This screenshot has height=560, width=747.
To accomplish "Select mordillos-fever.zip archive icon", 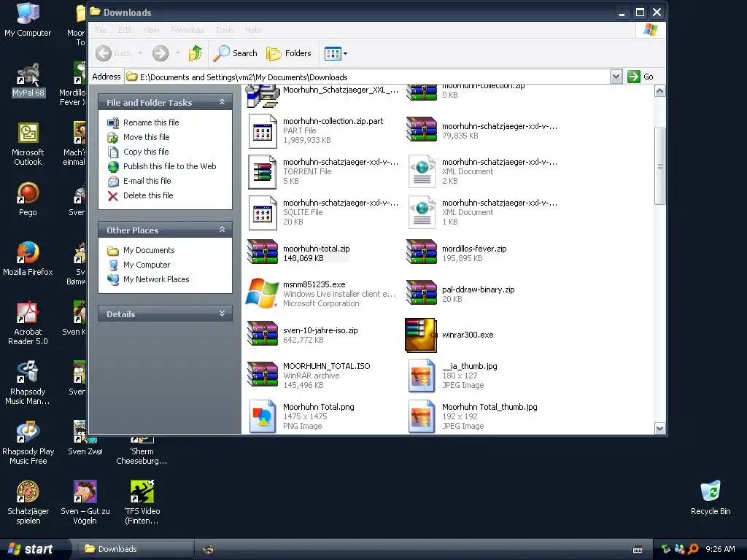I will pos(422,252).
